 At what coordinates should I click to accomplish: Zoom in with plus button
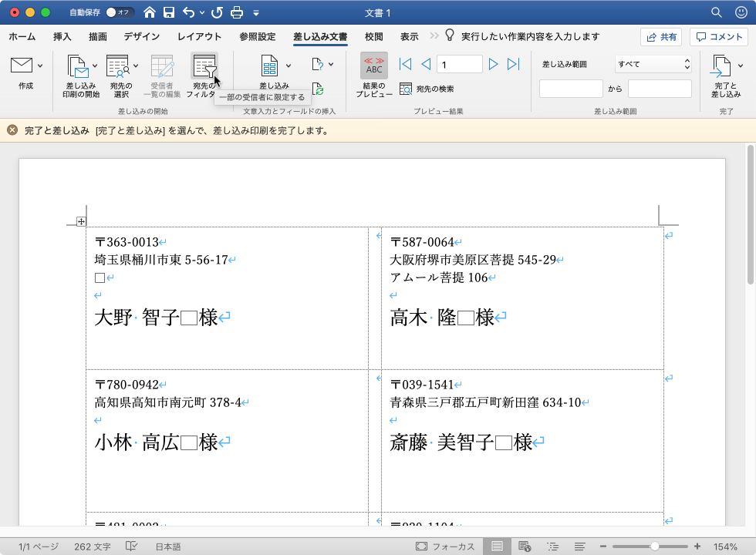pyautogui.click(x=697, y=547)
